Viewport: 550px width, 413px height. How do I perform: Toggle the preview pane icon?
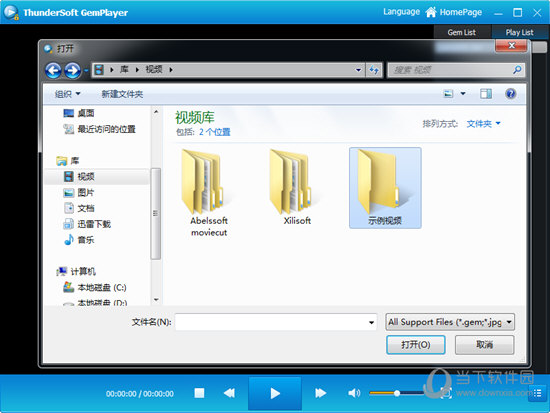(486, 94)
